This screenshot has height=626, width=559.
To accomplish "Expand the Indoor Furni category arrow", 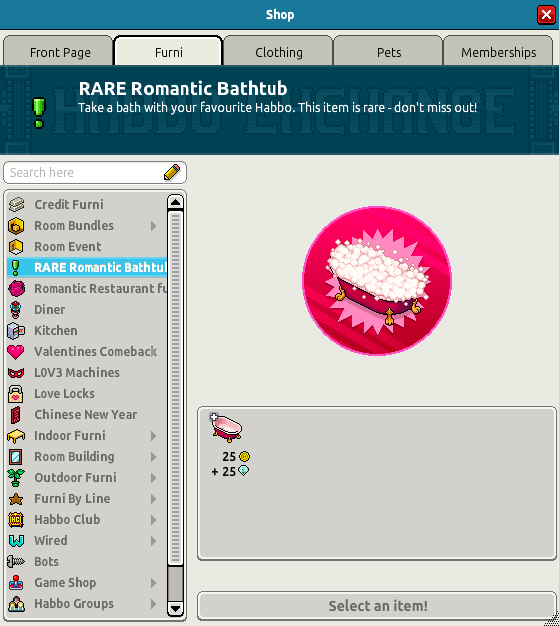I will 153,436.
